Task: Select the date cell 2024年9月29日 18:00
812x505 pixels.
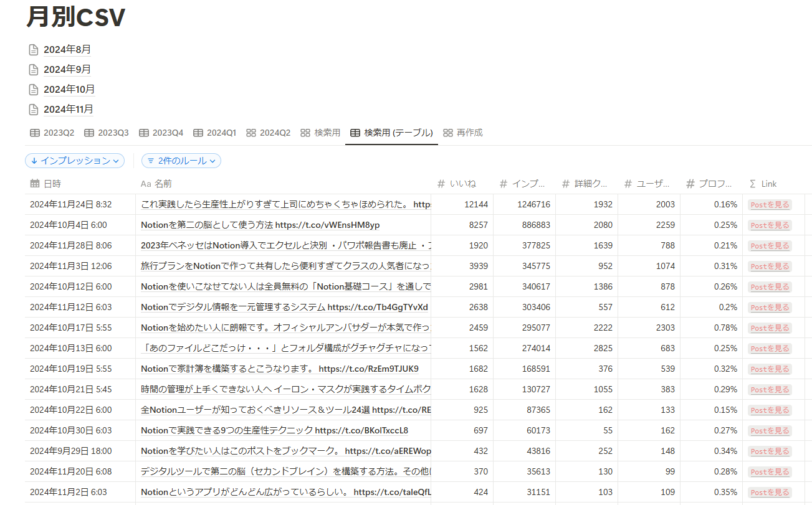Action: click(x=80, y=451)
